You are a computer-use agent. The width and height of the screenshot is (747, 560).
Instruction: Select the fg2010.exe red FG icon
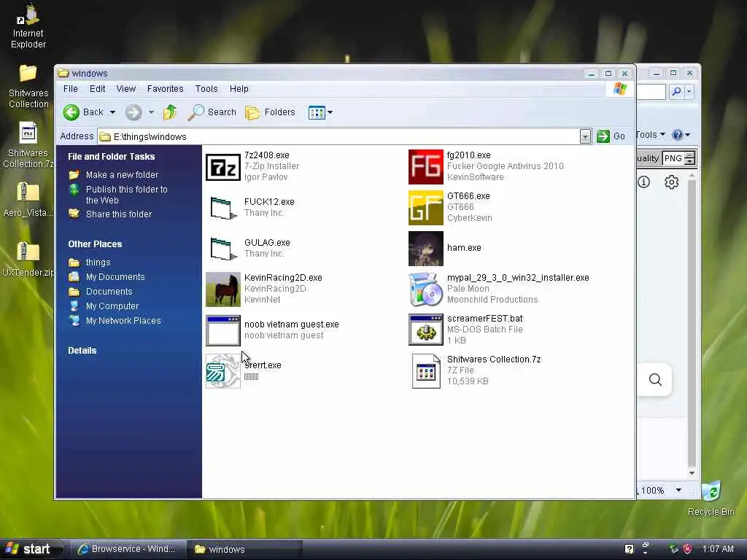426,167
